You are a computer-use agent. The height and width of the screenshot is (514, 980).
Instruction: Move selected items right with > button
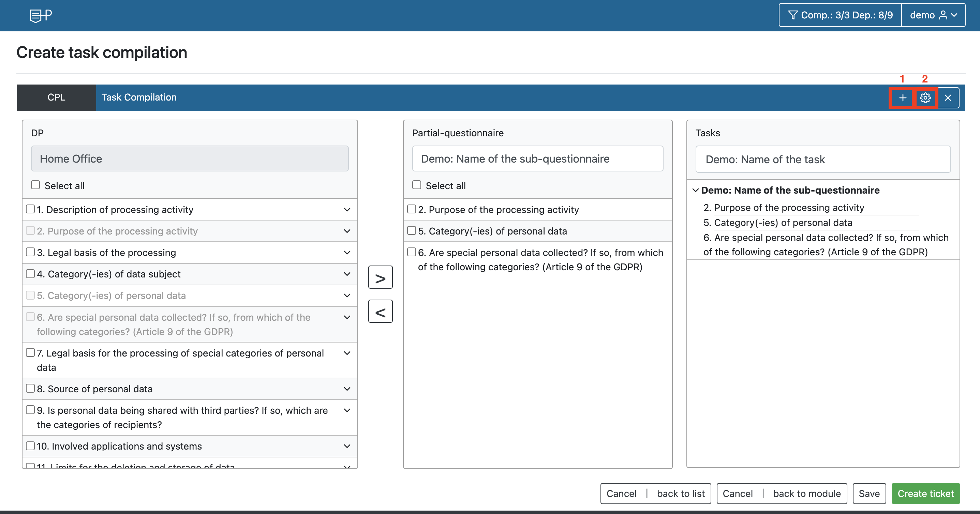coord(381,277)
